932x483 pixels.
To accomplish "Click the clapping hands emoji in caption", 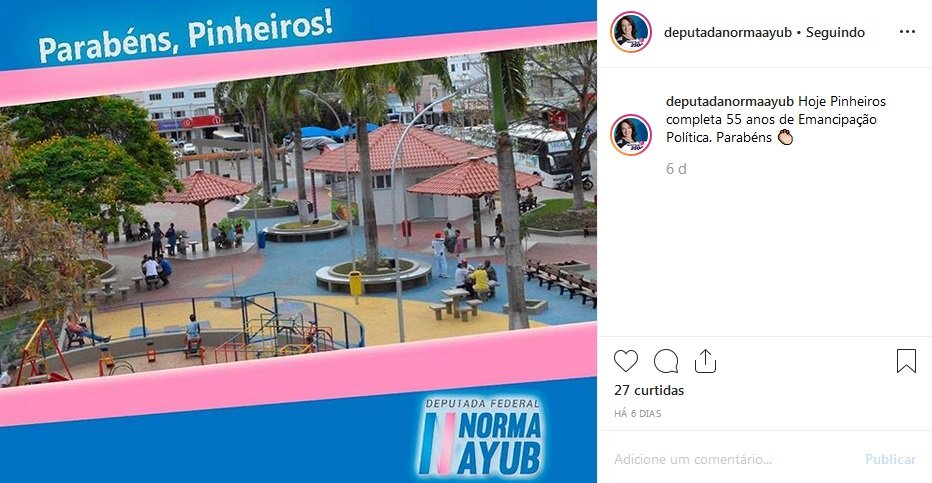I will click(x=785, y=137).
